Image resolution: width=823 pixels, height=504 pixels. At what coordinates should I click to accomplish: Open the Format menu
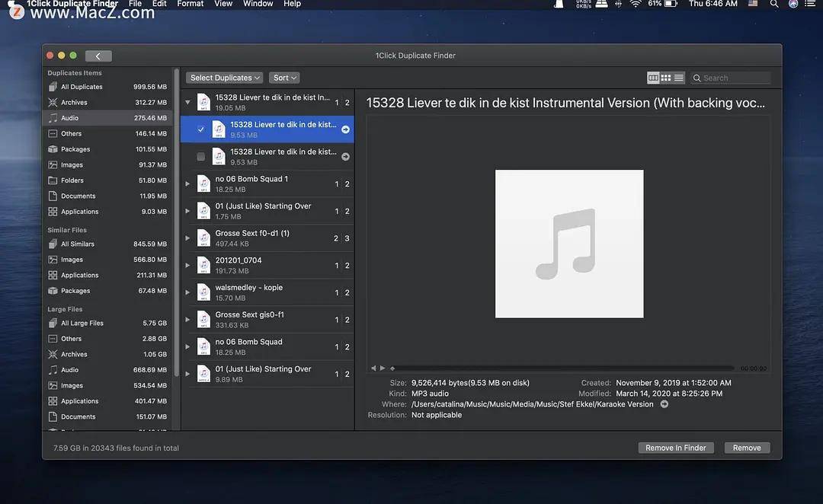coord(190,4)
